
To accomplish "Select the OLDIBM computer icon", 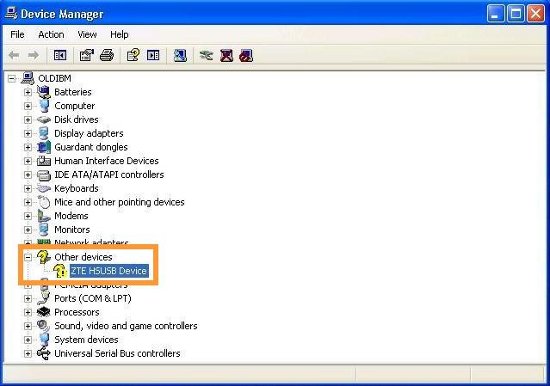I will [28, 78].
